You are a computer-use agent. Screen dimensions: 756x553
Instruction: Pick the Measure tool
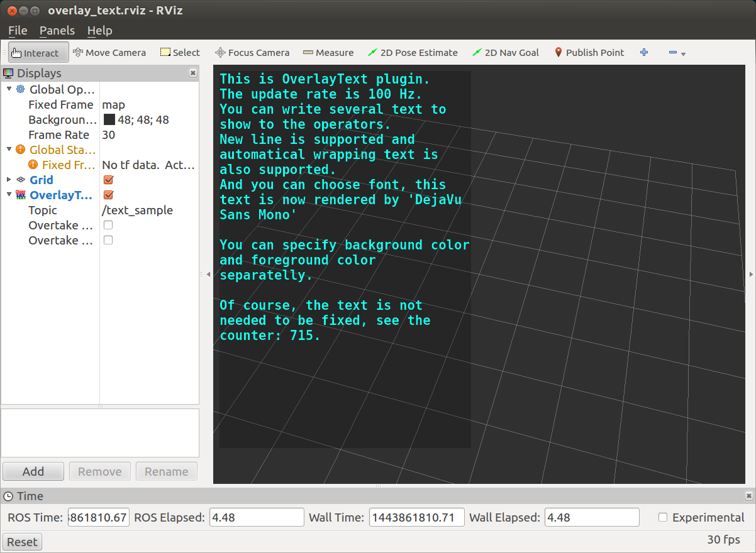(328, 53)
